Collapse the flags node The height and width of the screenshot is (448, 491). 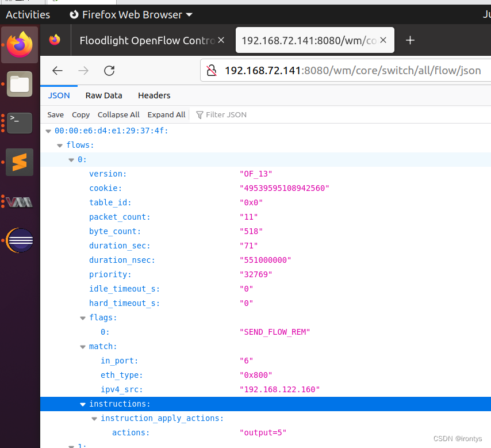pyautogui.click(x=83, y=318)
